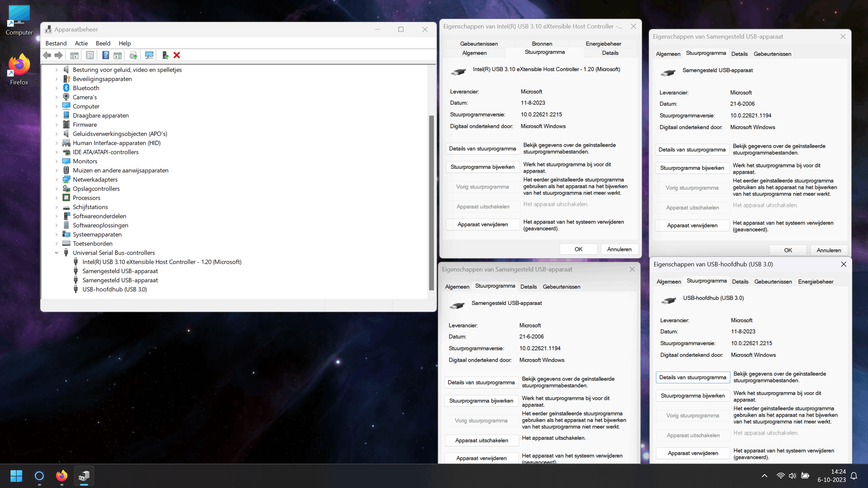Click Apparaat verwijderen in Intel dialog
Viewport: 868px width, 488px height.
[482, 224]
